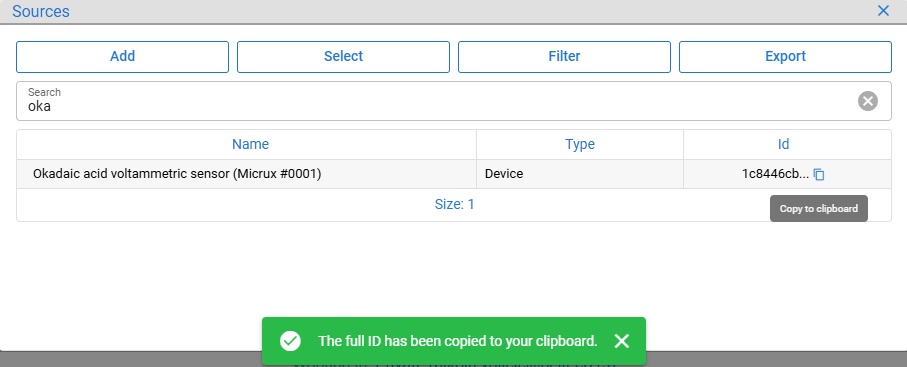
Task: Sort by the Type column header
Action: [580, 144]
